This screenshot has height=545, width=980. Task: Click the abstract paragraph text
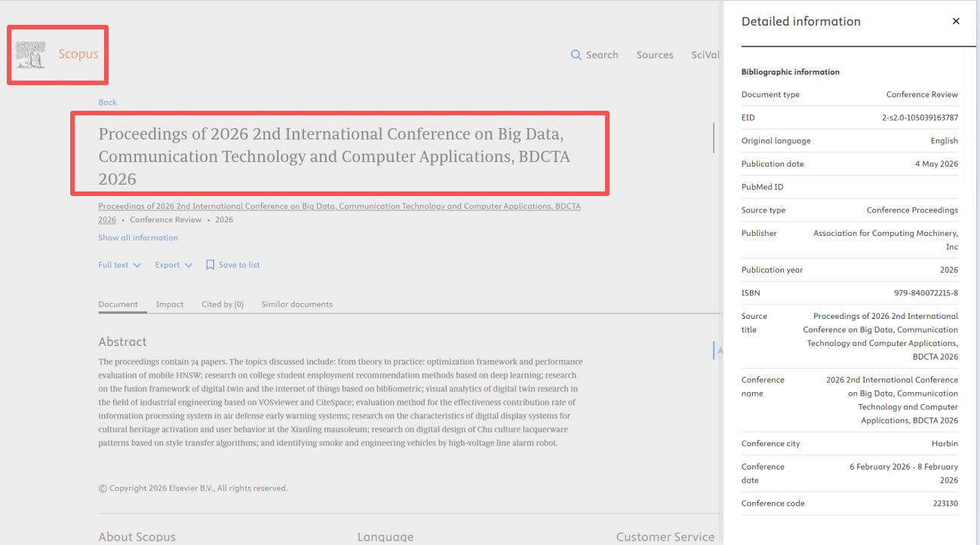[340, 403]
